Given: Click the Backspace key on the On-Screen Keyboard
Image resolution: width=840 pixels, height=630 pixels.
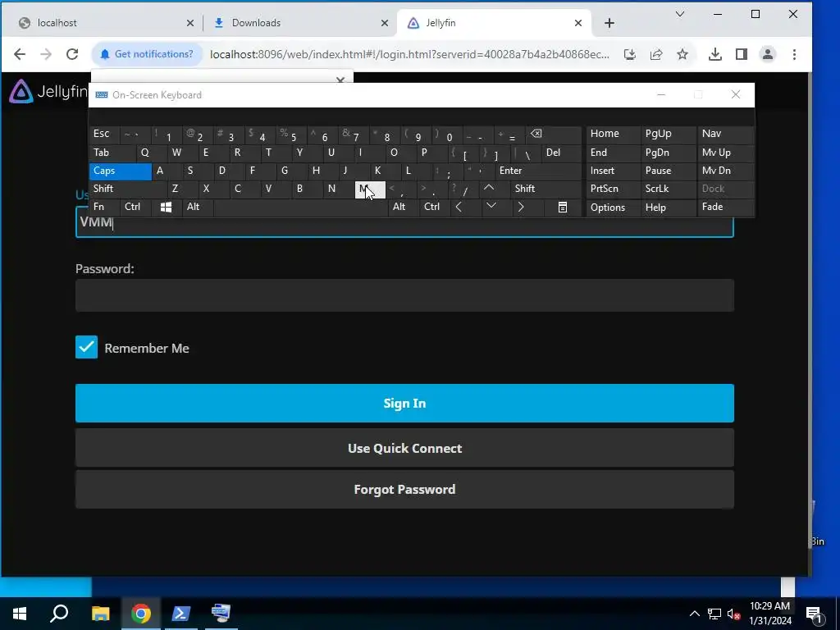Looking at the screenshot, I should [554, 134].
